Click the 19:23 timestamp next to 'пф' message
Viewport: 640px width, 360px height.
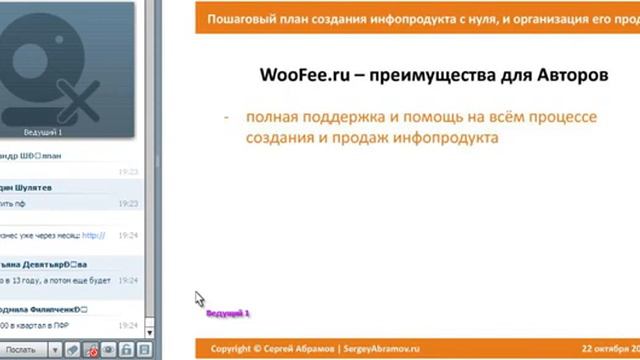pyautogui.click(x=128, y=204)
